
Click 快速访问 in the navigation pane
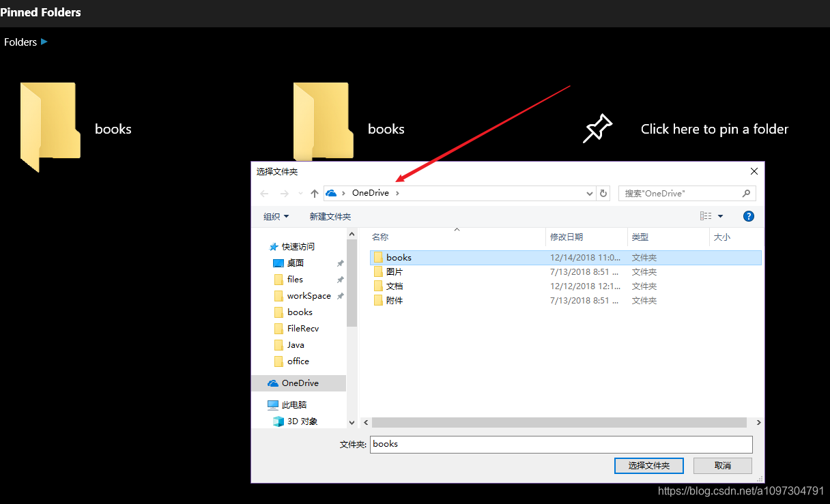(292, 247)
